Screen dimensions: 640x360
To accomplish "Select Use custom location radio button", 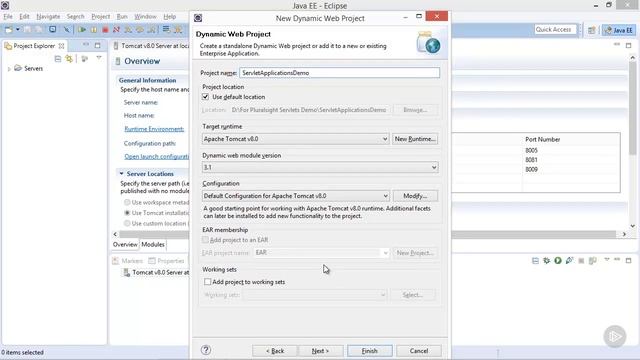I will [x=127, y=223].
